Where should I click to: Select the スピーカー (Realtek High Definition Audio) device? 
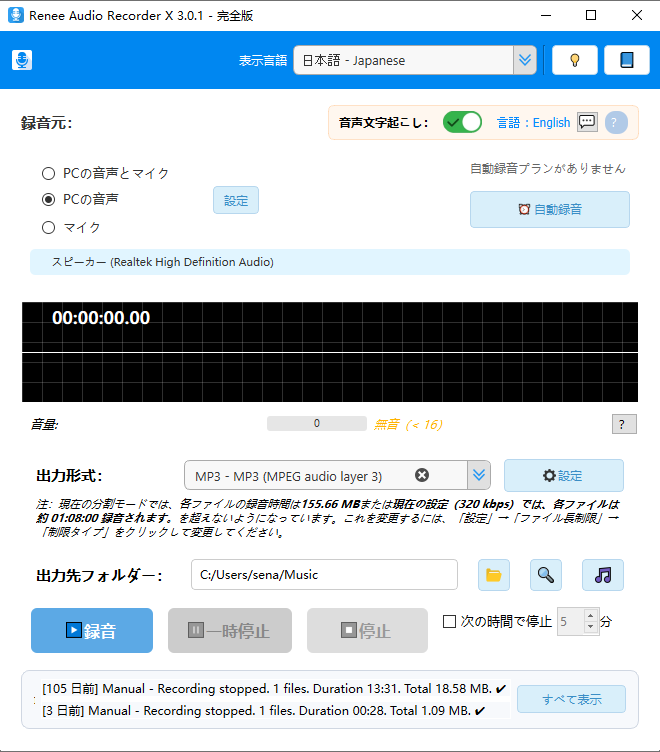(x=330, y=262)
